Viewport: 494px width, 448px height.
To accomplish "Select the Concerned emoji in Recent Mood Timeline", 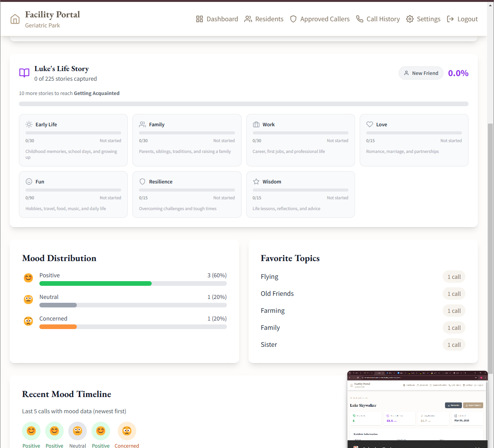I will [127, 431].
